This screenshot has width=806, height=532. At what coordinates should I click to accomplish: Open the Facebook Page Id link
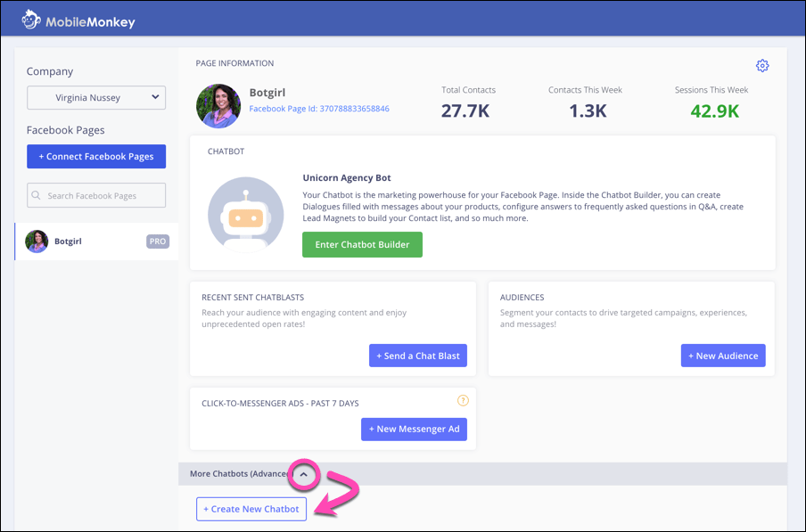[319, 109]
